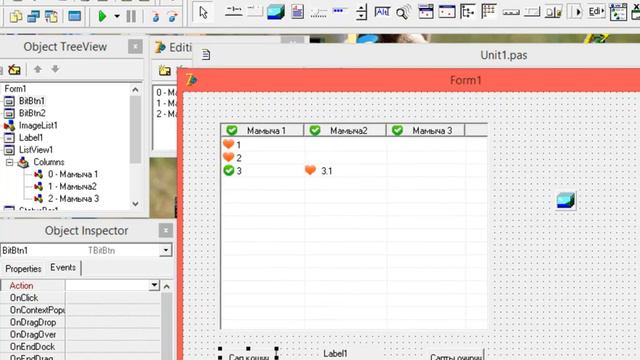Select the OnDragOver event row
Viewport: 640px width, 360px height.
tap(80, 334)
